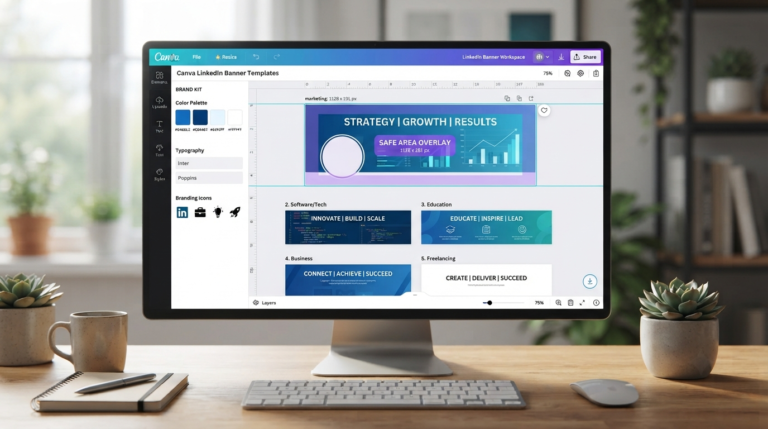Open the Poppins font field
The width and height of the screenshot is (768, 429).
(209, 178)
